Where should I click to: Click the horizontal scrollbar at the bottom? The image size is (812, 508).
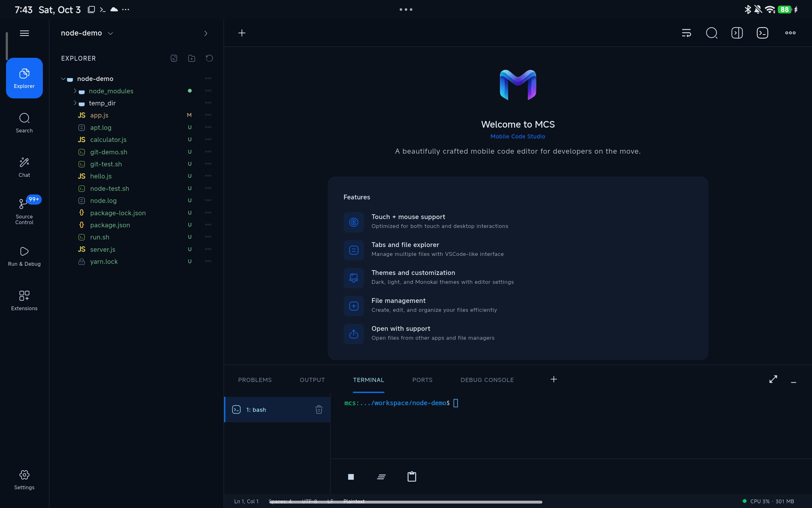(405, 502)
